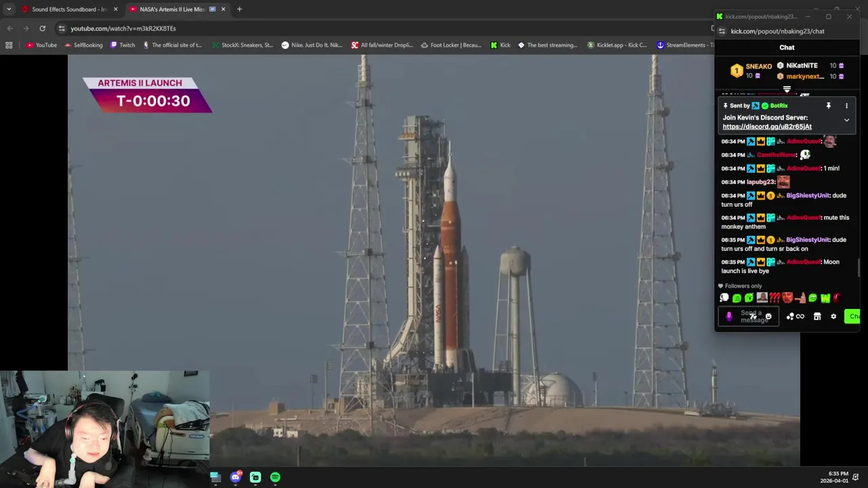Open a new browser tab

click(x=239, y=9)
